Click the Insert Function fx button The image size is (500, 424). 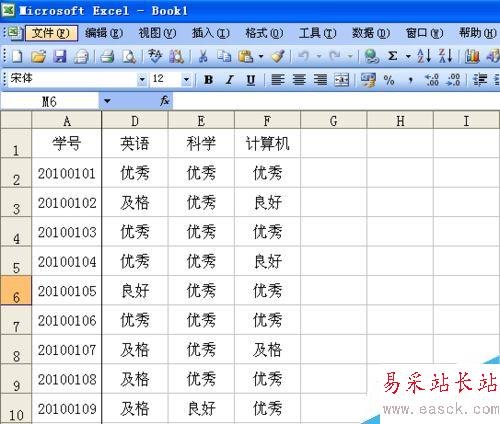tap(165, 101)
